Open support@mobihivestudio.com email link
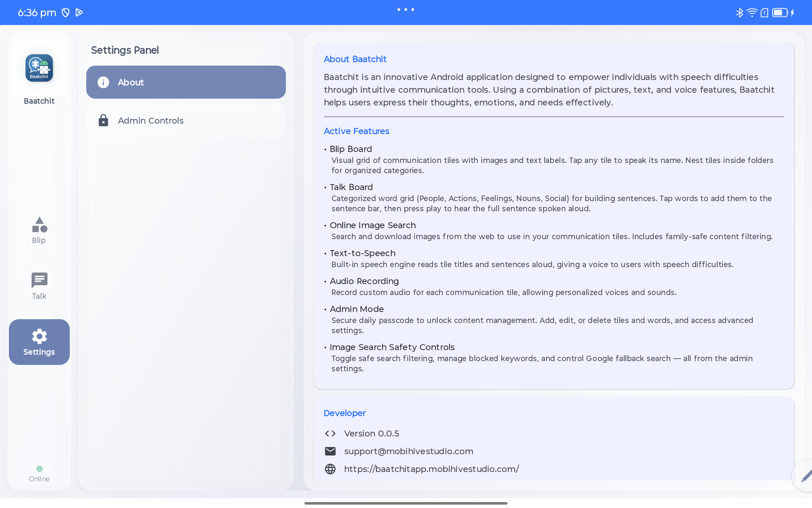The width and height of the screenshot is (812, 508). [409, 451]
